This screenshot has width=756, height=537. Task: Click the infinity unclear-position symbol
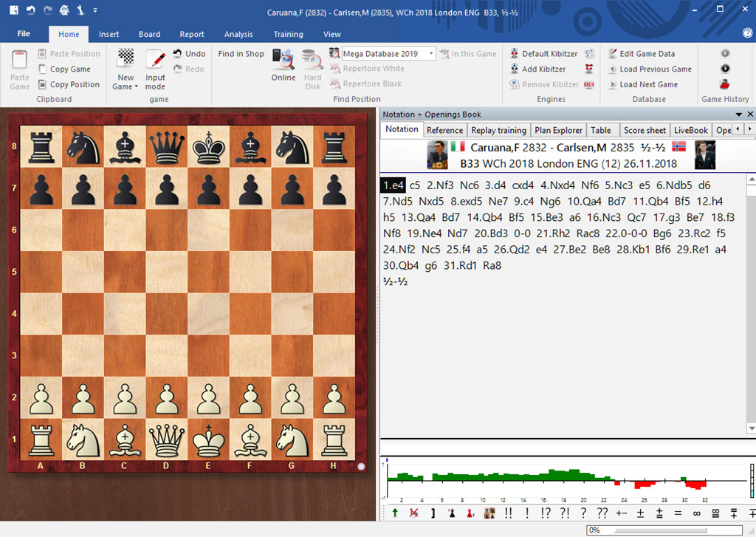pyautogui.click(x=695, y=513)
